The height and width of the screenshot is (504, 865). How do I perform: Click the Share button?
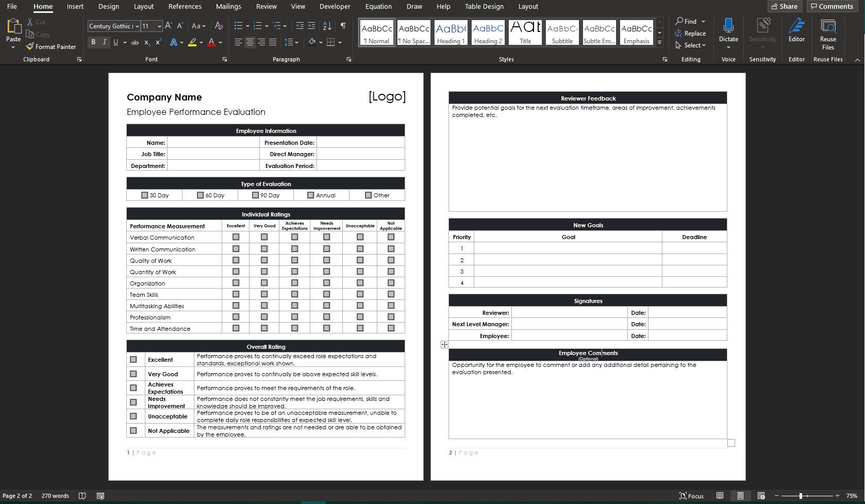point(785,6)
